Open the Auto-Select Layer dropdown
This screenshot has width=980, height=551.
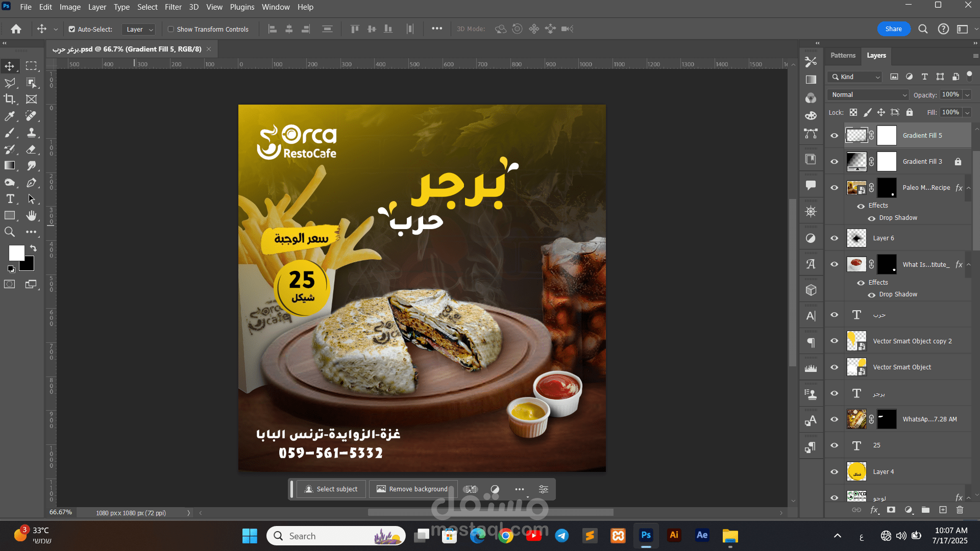(x=138, y=30)
